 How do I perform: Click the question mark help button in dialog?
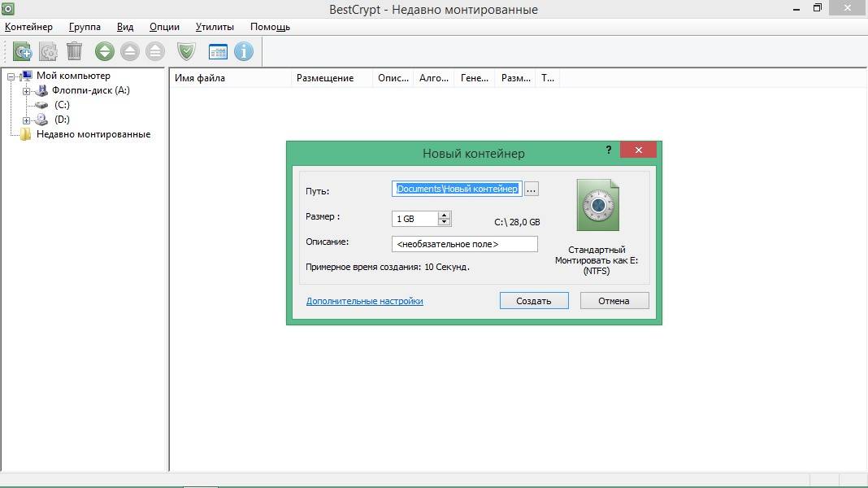pos(609,150)
